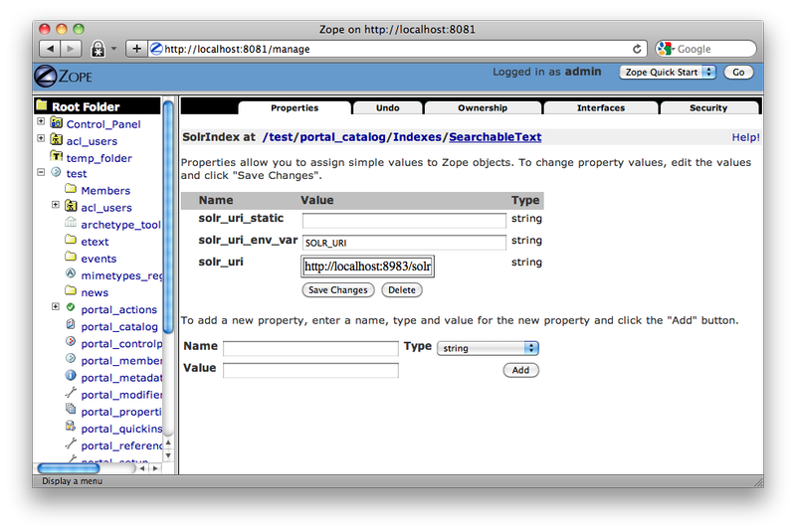Screen dimensions: 796x532
Task: Click the Save Changes button
Action: click(338, 290)
